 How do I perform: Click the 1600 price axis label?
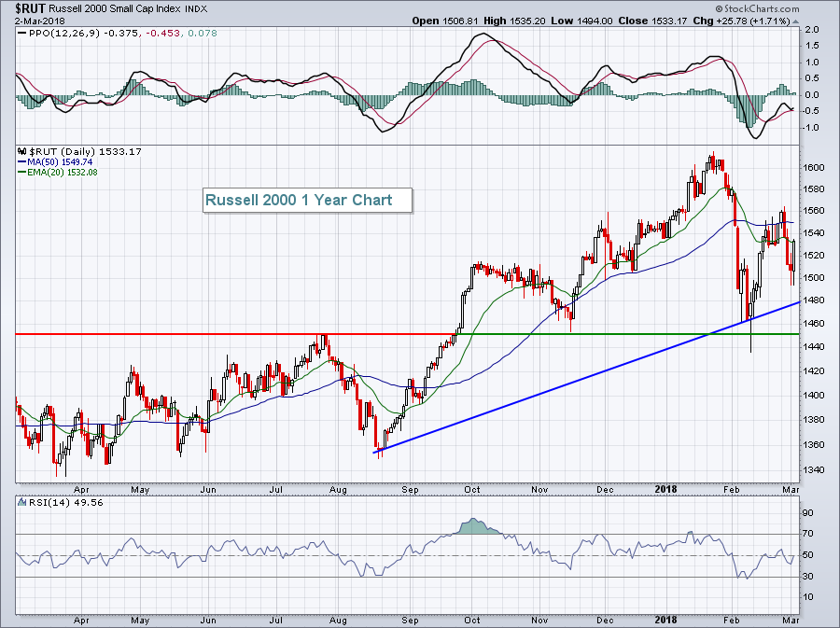tap(814, 167)
